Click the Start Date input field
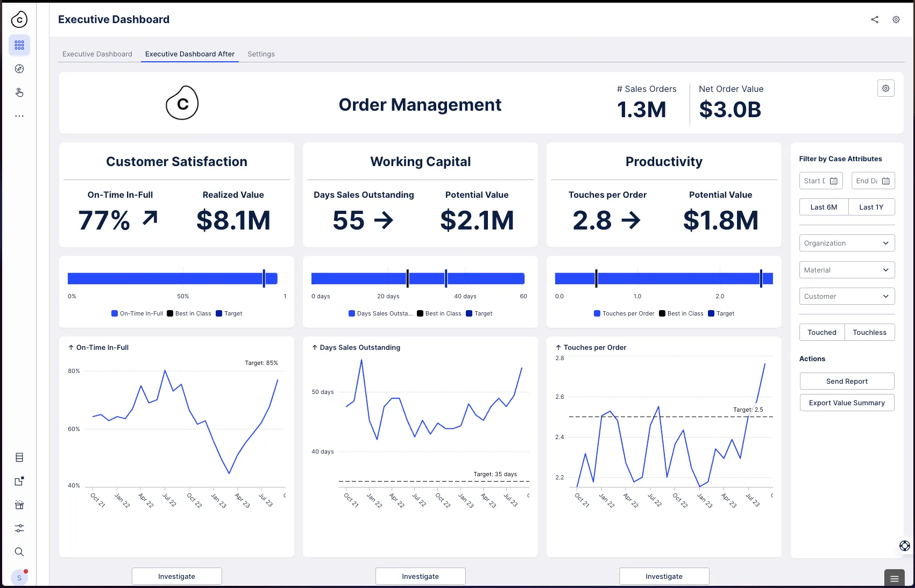This screenshot has width=915, height=588. coord(821,181)
